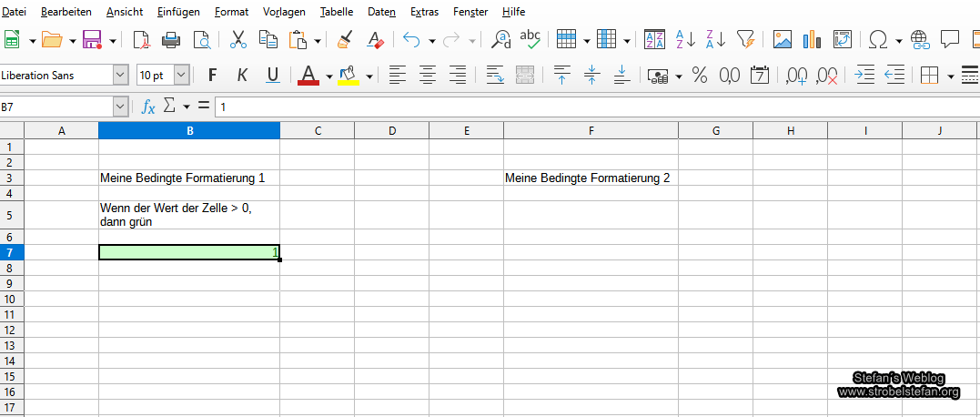Click the formula equals sign button
The width and height of the screenshot is (980, 417).
click(203, 107)
